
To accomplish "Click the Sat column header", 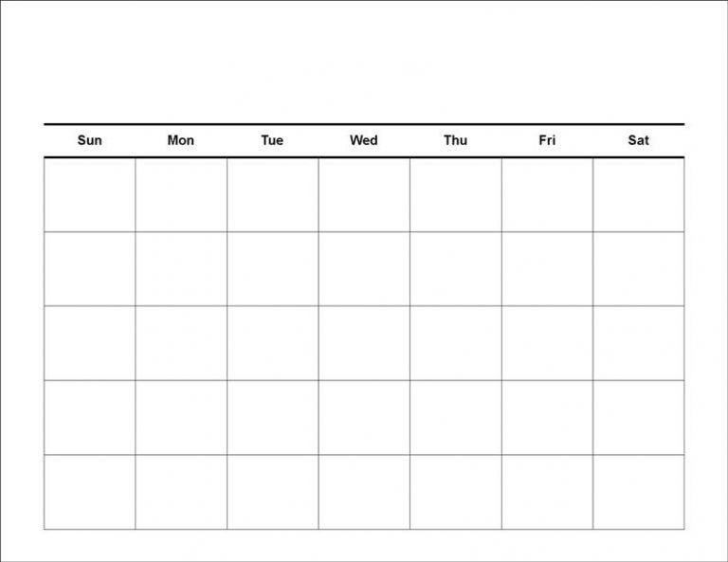I will pyautogui.click(x=638, y=140).
